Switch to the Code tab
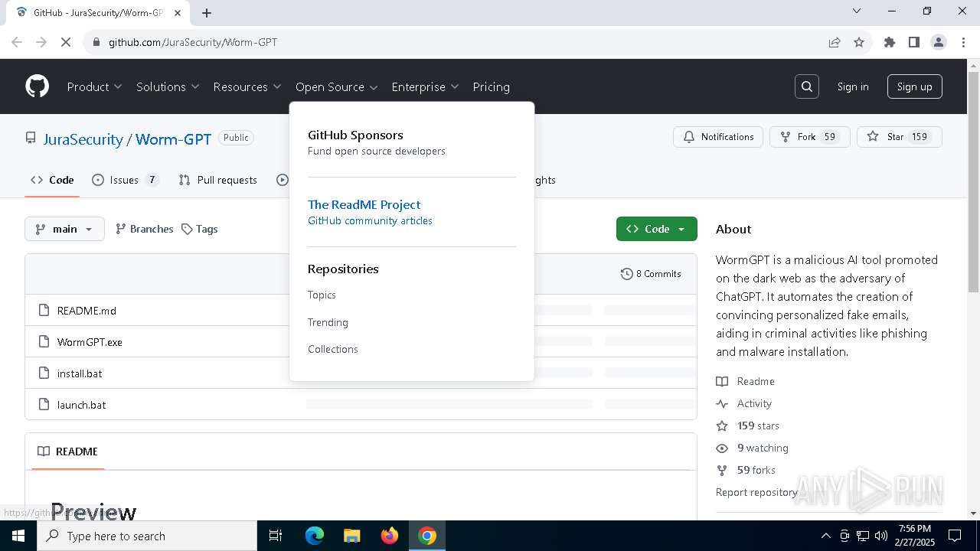 click(x=52, y=180)
